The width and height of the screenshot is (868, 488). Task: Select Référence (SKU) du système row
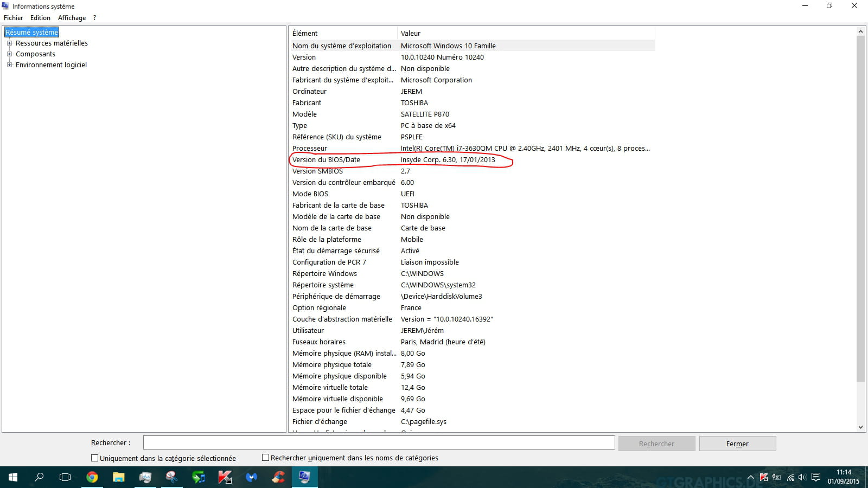(472, 137)
